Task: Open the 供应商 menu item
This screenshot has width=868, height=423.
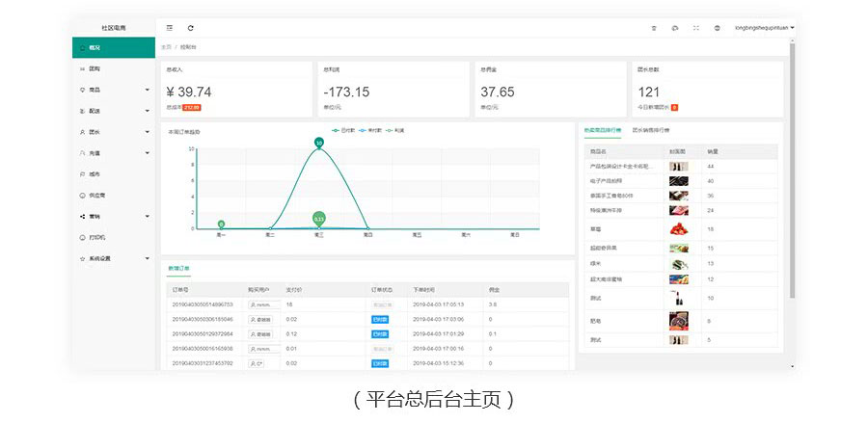Action: 114,196
